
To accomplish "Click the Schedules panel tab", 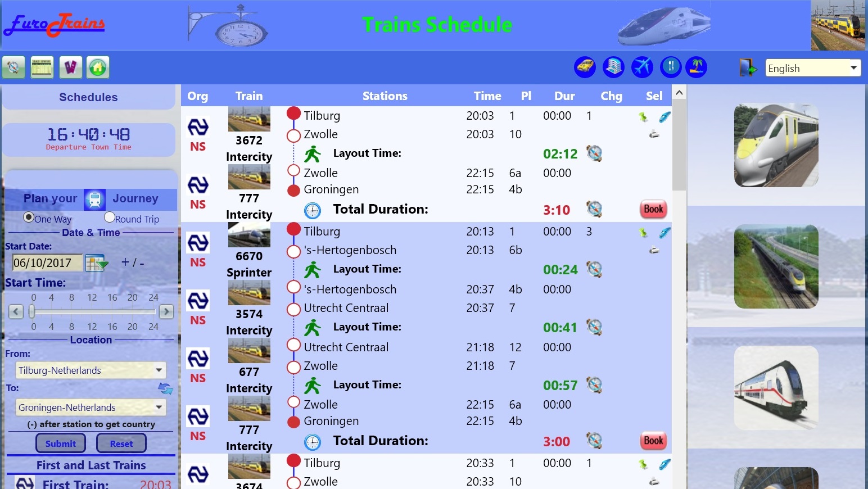I will 89,97.
